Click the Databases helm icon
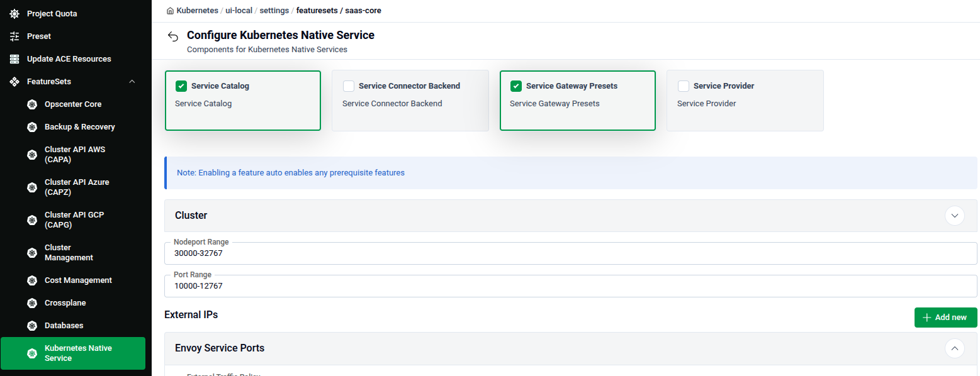980x376 pixels. point(32,326)
